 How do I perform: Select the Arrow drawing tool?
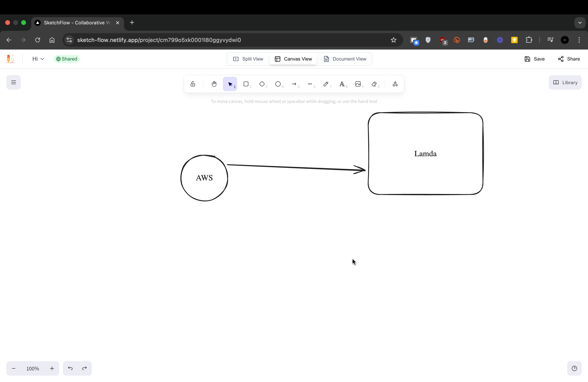pos(294,84)
